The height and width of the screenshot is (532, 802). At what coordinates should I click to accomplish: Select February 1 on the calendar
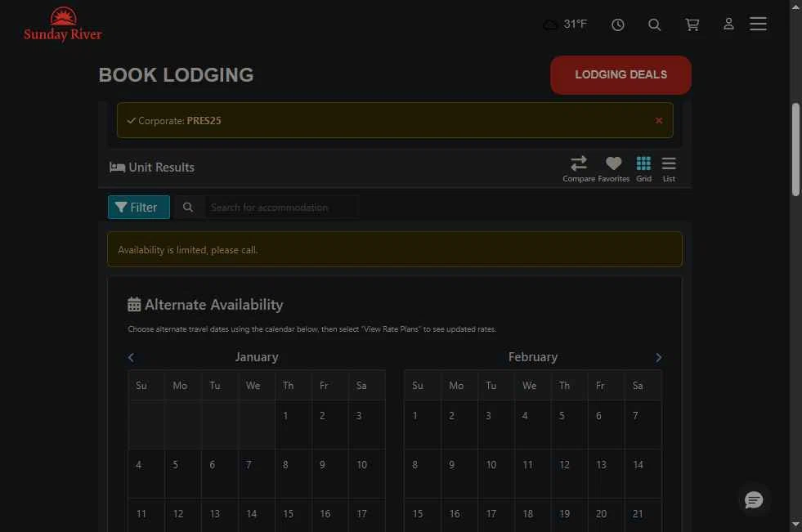pyautogui.click(x=423, y=425)
